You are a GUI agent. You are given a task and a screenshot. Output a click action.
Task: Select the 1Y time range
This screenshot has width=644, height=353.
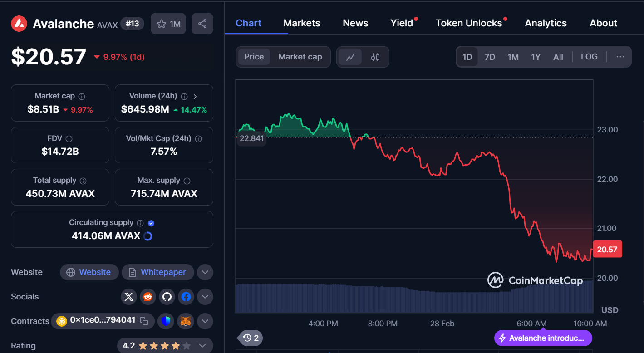click(536, 57)
